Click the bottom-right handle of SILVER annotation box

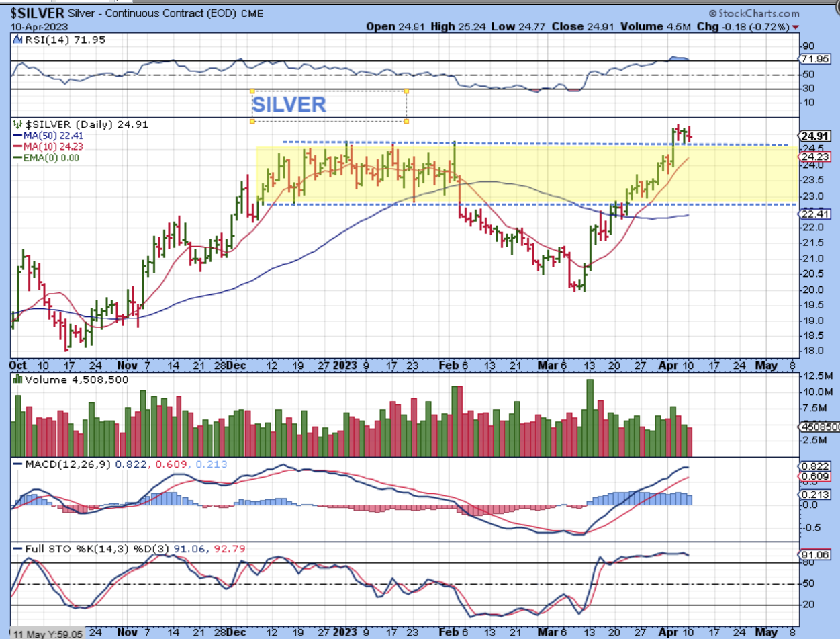(x=406, y=121)
